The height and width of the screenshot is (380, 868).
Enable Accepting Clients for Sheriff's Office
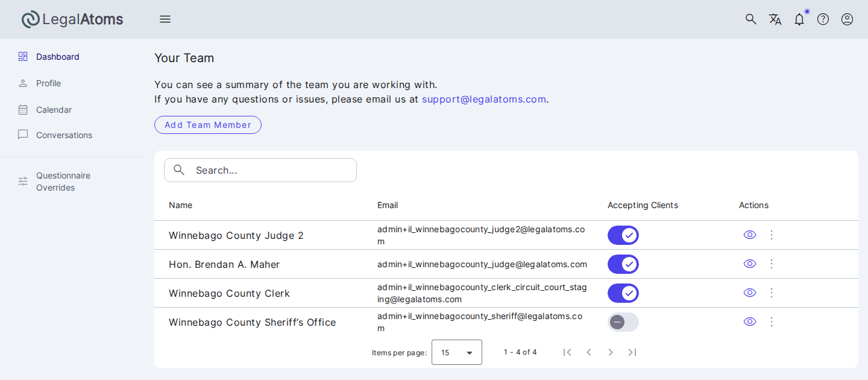(623, 322)
